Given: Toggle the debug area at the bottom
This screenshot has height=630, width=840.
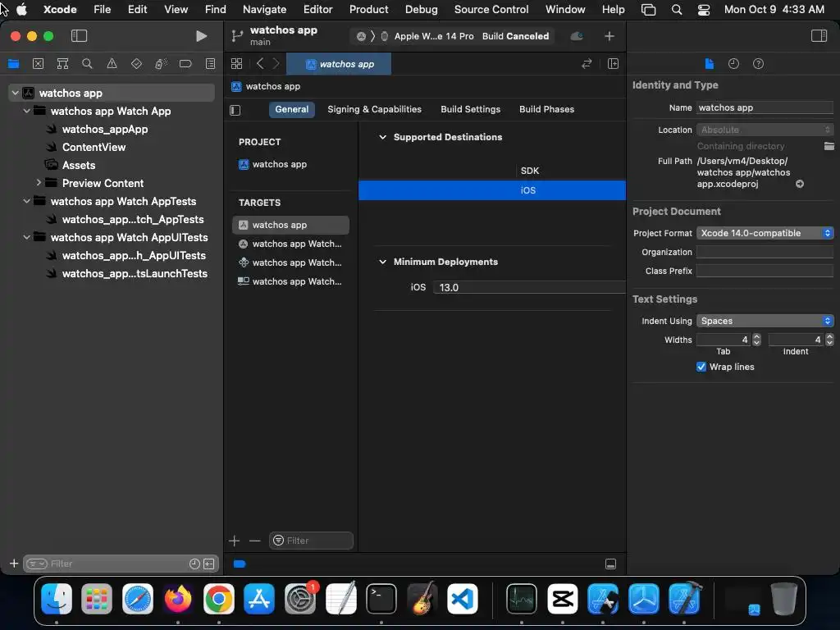Looking at the screenshot, I should [x=610, y=564].
